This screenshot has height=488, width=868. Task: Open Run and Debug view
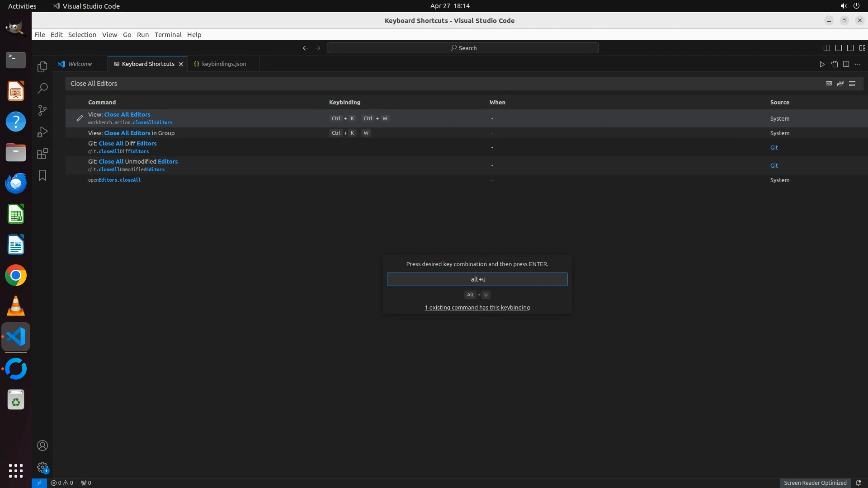coord(42,132)
